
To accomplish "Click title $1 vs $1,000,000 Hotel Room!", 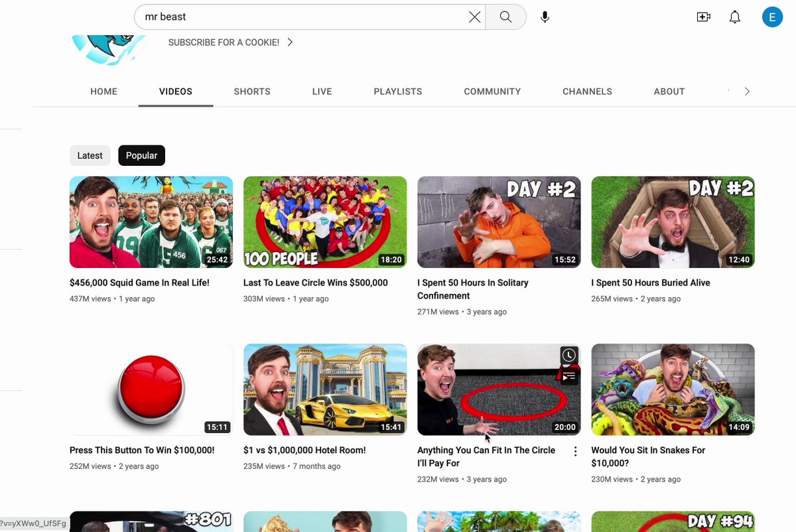I will point(304,450).
